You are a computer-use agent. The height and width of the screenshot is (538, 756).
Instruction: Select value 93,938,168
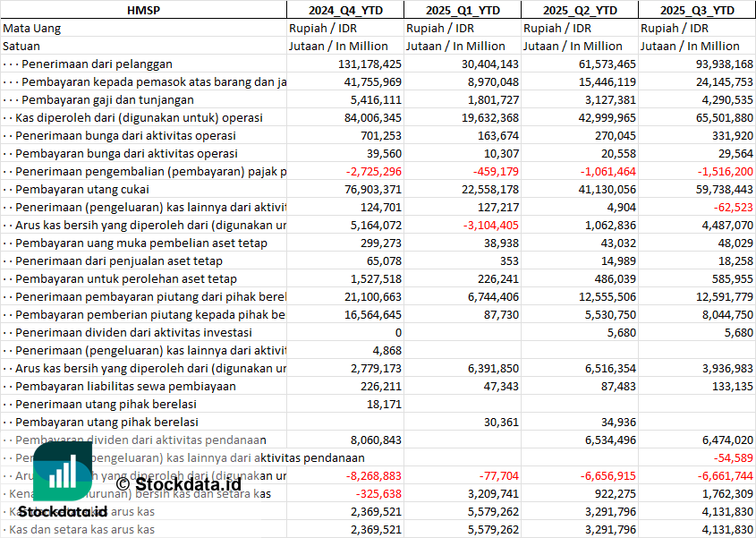(724, 64)
